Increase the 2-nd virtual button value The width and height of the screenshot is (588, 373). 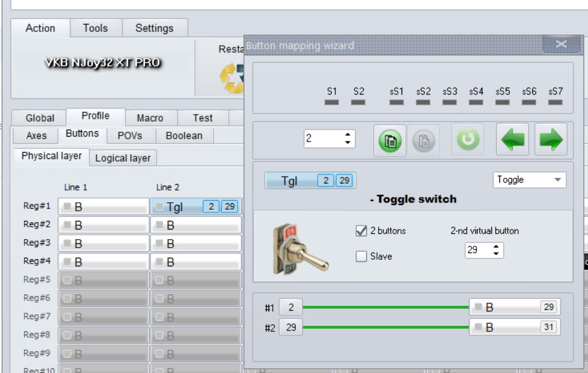pyautogui.click(x=496, y=247)
